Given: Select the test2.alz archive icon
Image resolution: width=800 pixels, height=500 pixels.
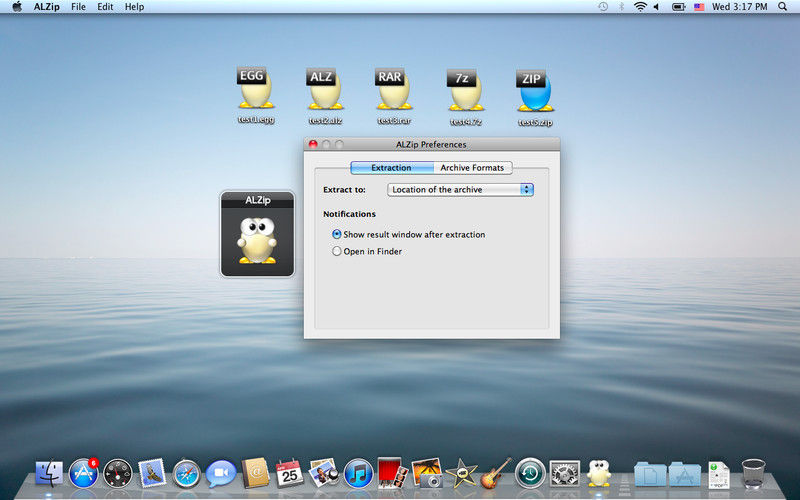Looking at the screenshot, I should point(324,89).
